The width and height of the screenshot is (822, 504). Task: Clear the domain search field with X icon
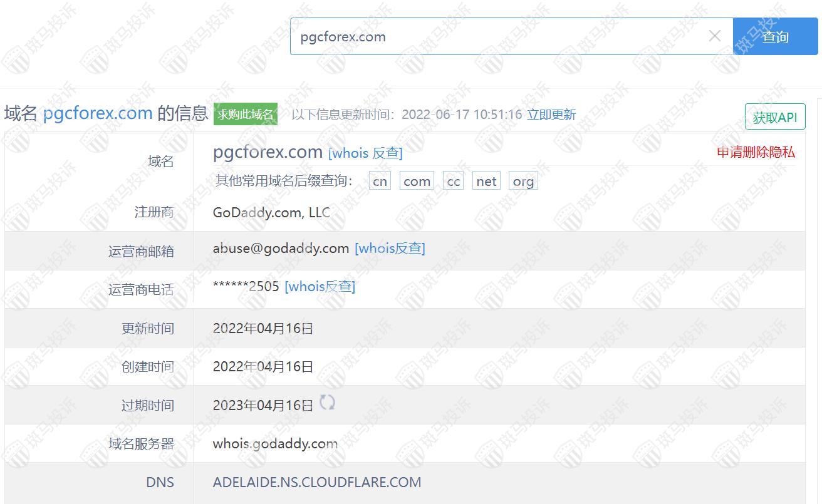click(x=714, y=36)
